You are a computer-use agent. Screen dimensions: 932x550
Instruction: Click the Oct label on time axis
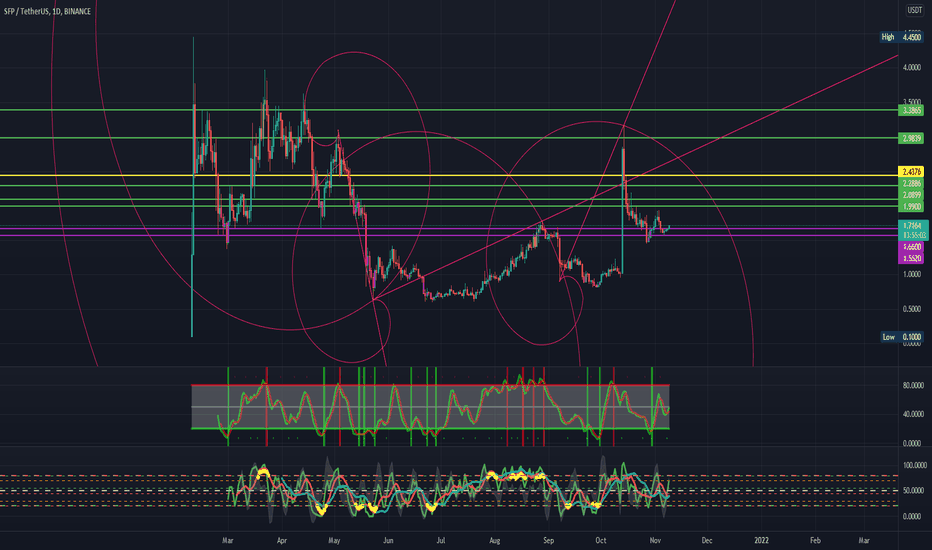click(601, 540)
